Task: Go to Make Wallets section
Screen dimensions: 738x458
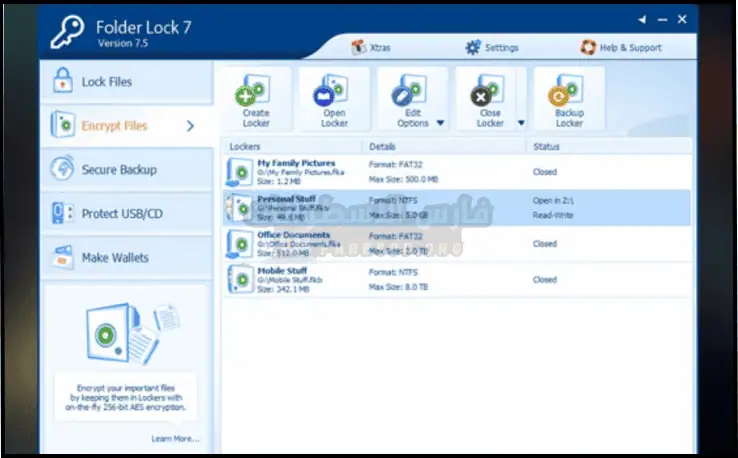Action: click(114, 258)
